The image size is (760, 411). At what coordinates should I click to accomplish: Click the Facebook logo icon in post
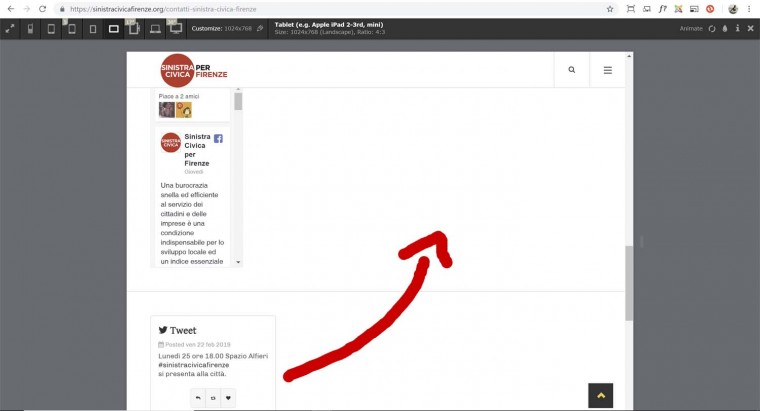218,139
